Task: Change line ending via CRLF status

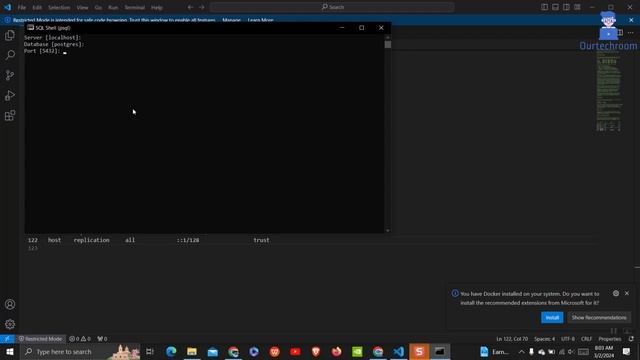Action: tap(586, 339)
